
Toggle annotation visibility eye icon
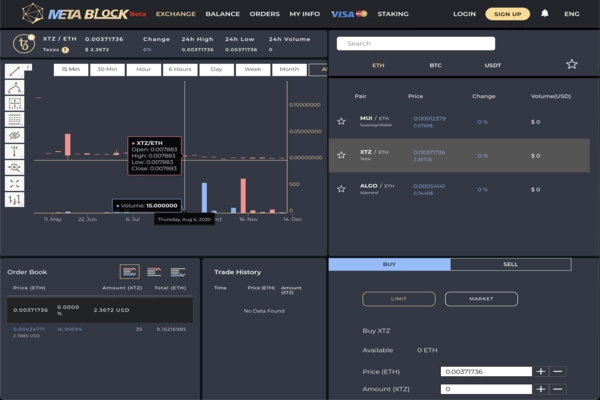click(x=15, y=136)
